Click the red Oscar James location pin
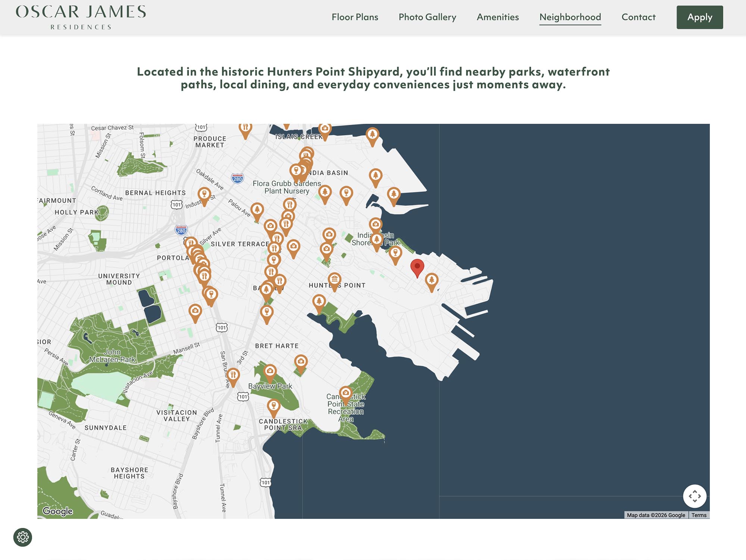746x560 pixels. point(417,268)
